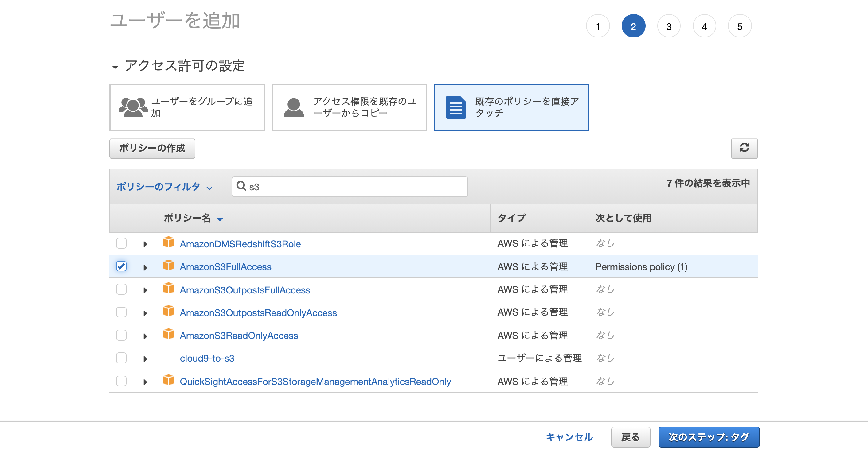Select the ユーザーをグループに追加 option tab
This screenshot has height=450, width=868.
click(x=187, y=107)
